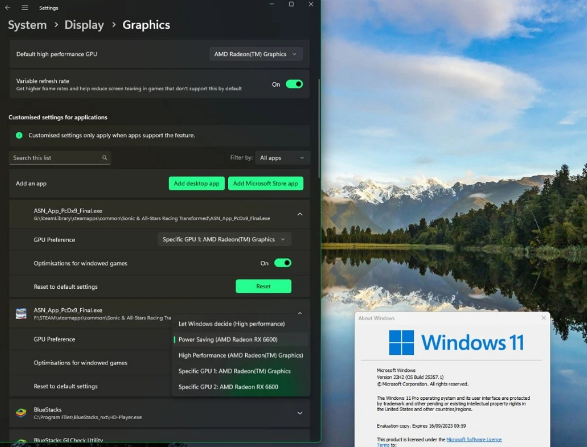
Task: Click the Settings page vertical scrollbar
Action: pyautogui.click(x=319, y=128)
